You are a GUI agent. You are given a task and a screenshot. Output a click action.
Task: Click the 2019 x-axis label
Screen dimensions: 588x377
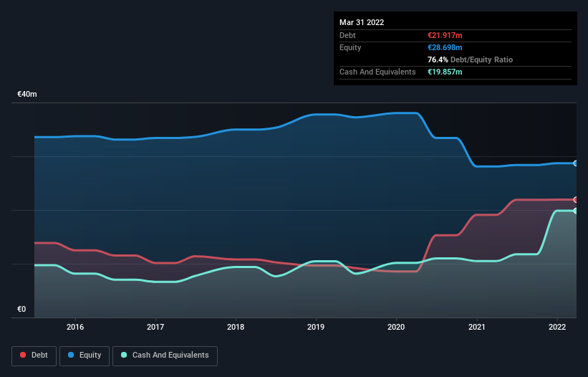click(x=316, y=328)
